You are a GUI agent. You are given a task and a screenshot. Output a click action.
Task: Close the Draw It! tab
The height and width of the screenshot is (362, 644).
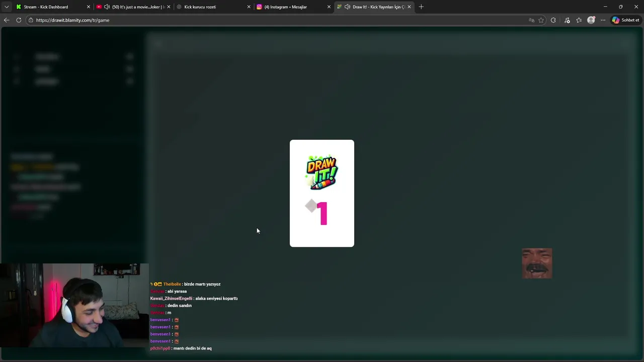[x=409, y=7]
